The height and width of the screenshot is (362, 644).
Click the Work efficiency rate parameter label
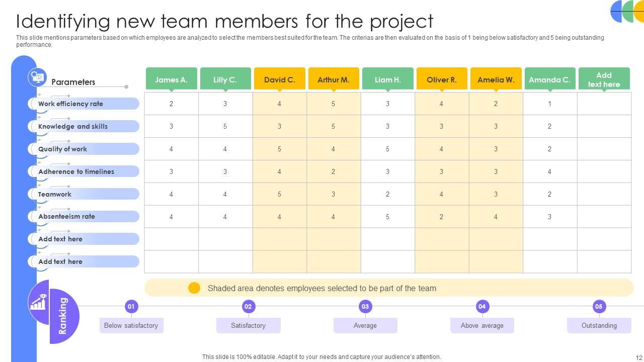70,104
